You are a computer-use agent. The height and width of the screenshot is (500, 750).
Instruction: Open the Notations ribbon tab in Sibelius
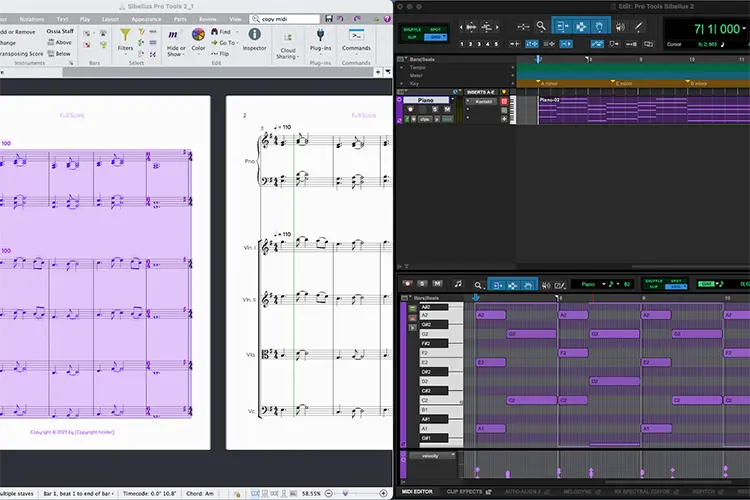click(32, 19)
